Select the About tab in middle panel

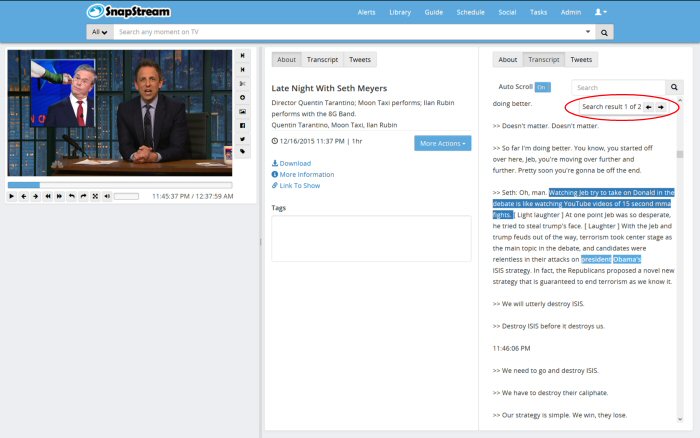[x=286, y=59]
